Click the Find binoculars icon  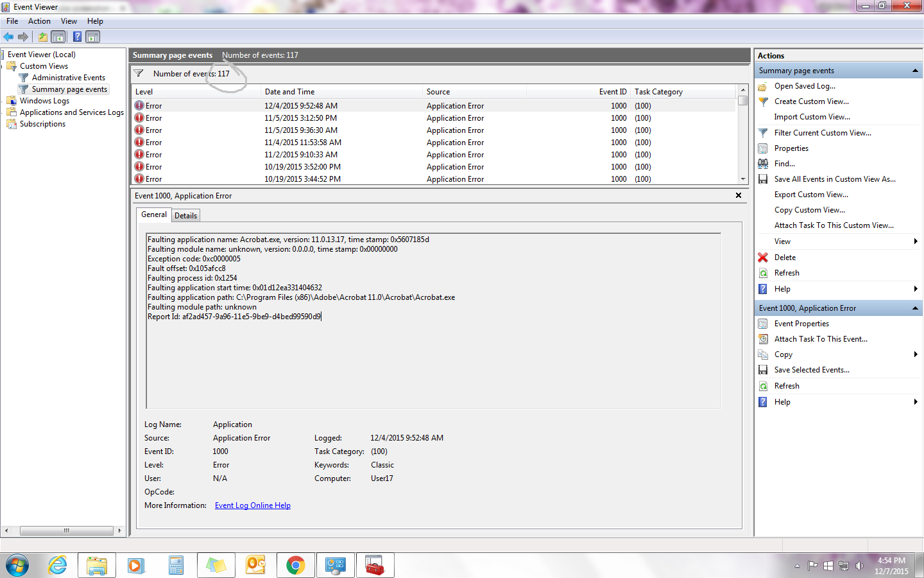(x=763, y=164)
